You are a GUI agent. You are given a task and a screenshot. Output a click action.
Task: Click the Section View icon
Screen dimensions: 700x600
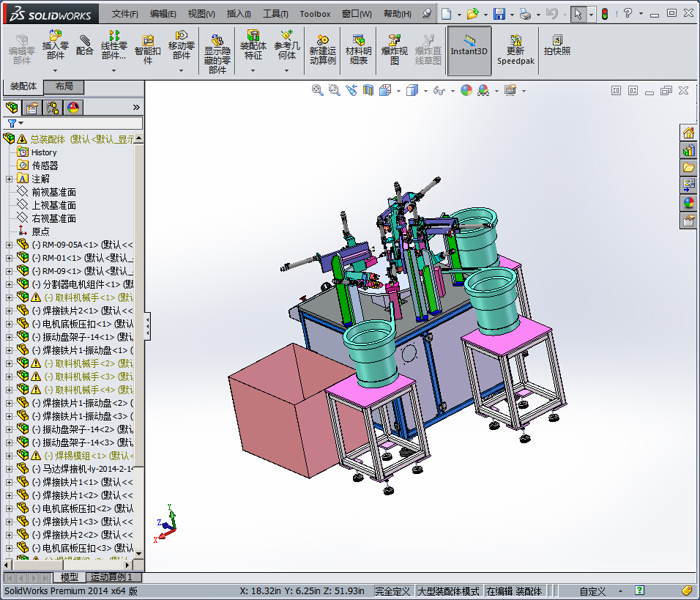(368, 90)
